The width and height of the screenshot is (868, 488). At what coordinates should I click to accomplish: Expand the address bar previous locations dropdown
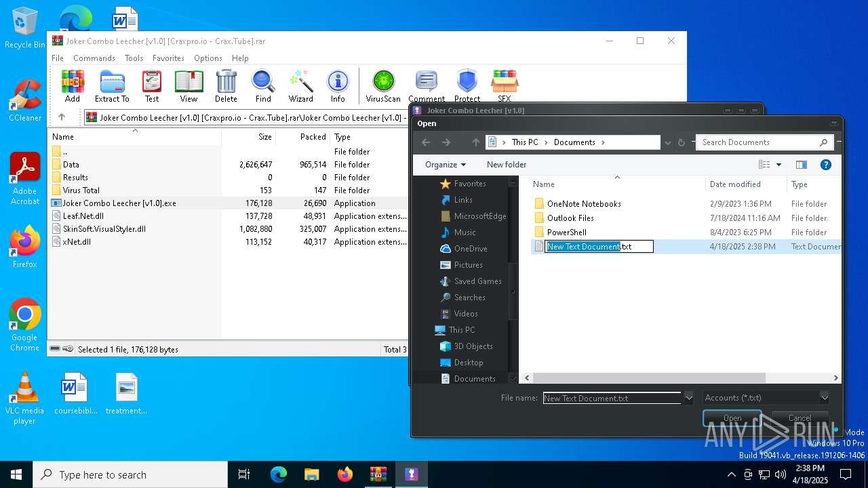pyautogui.click(x=668, y=142)
